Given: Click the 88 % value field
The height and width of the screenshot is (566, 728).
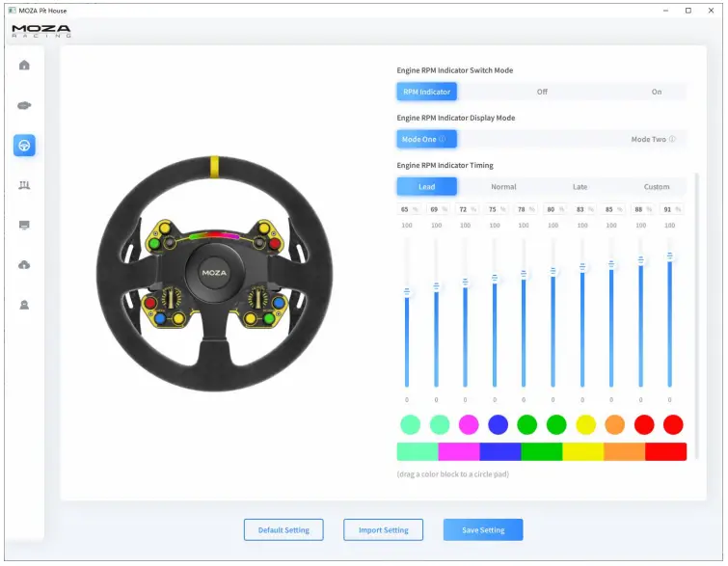Looking at the screenshot, I should coord(642,209).
